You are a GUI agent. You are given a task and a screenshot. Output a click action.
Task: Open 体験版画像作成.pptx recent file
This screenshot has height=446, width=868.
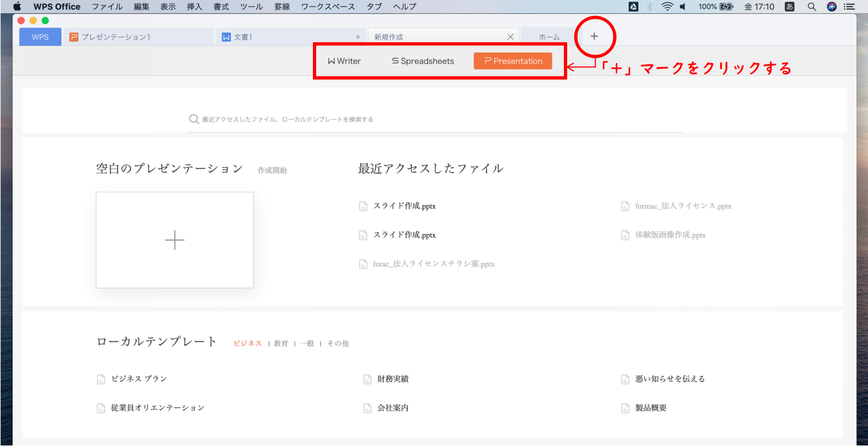click(x=670, y=235)
